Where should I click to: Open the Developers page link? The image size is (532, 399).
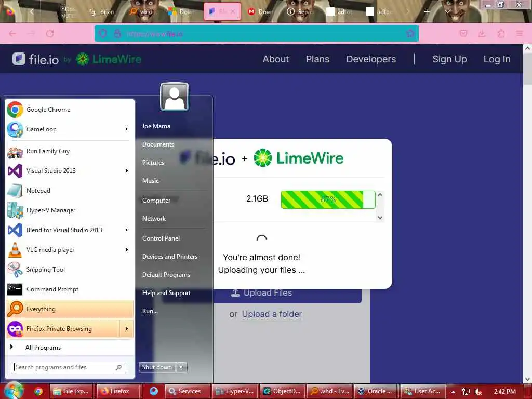click(x=371, y=59)
